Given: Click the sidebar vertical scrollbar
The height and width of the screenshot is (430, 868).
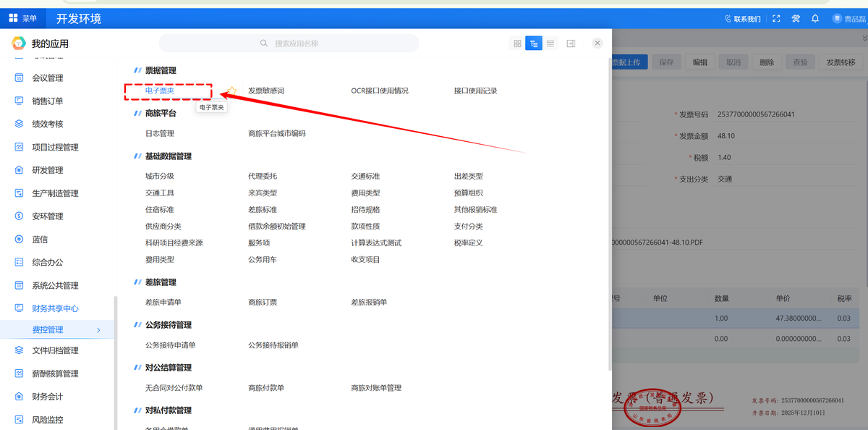Looking at the screenshot, I should click(x=114, y=363).
